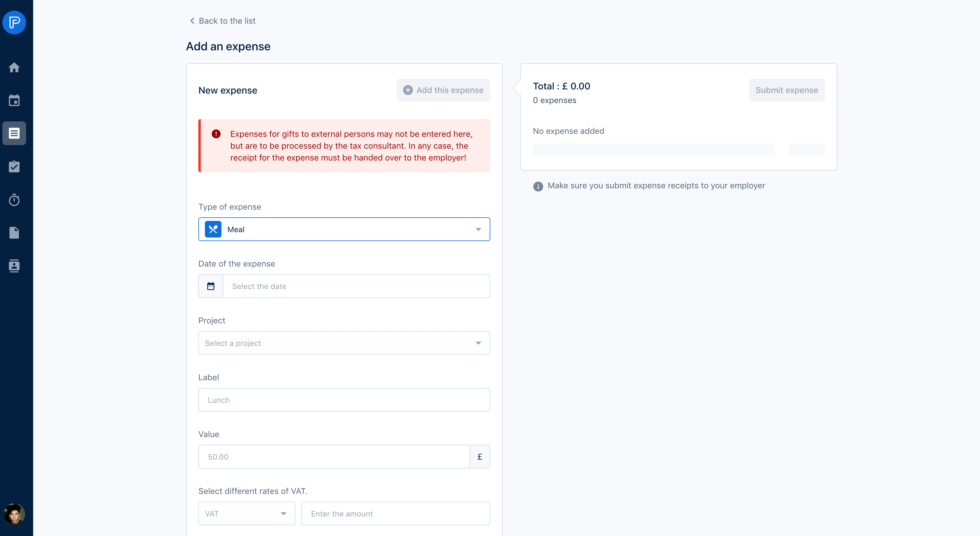Open the calendar sidebar icon

[14, 100]
